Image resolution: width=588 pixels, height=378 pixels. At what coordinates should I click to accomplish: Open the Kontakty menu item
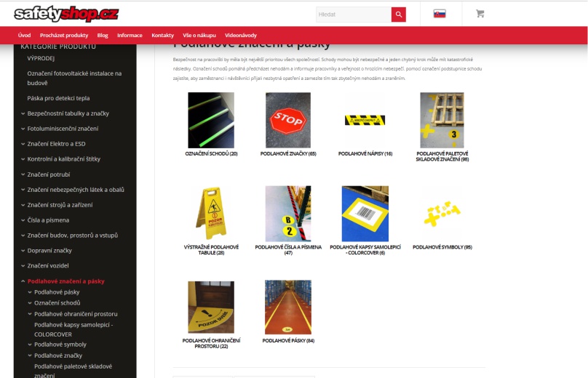tap(163, 35)
